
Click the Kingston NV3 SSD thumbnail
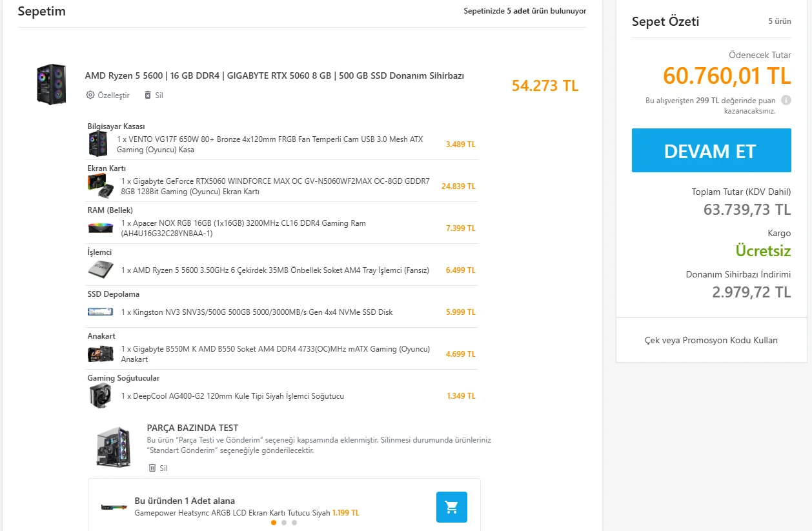(101, 312)
